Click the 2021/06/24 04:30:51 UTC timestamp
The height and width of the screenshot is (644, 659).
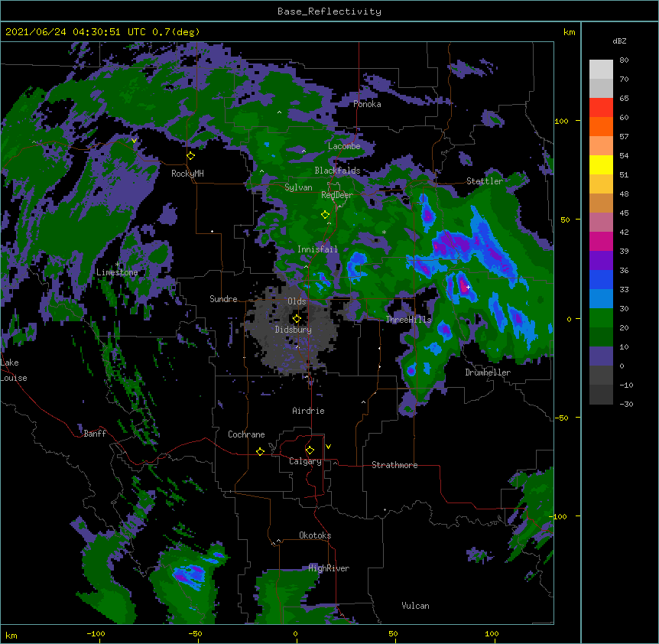pos(76,32)
